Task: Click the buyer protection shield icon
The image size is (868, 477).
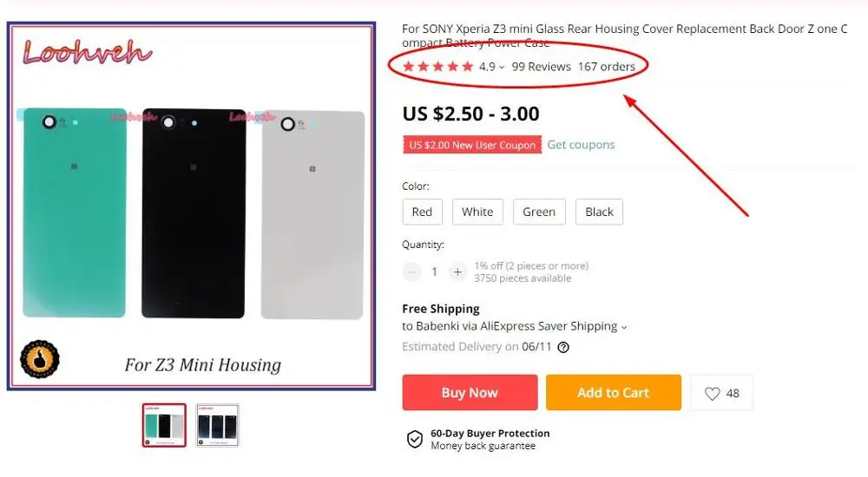Action: [x=415, y=439]
